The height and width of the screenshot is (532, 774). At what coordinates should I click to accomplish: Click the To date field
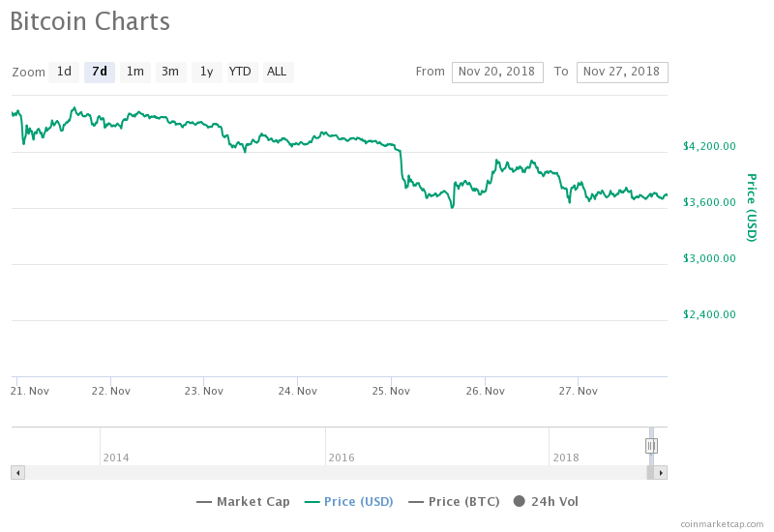[x=622, y=72]
